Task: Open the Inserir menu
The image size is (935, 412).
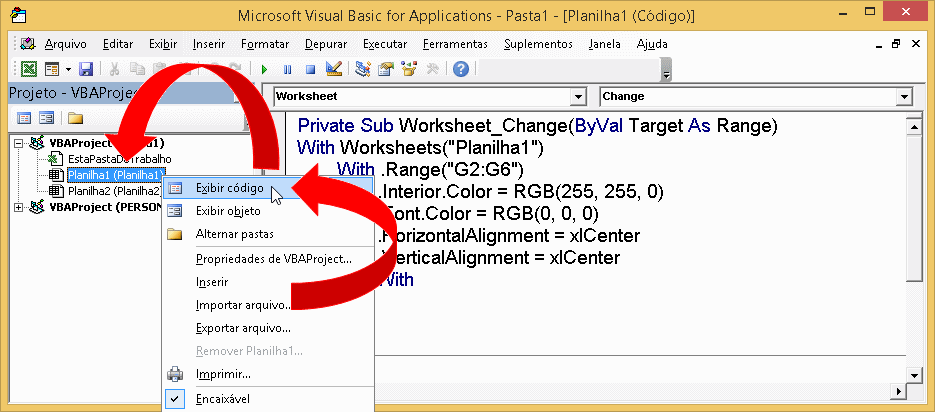Action: tap(209, 44)
